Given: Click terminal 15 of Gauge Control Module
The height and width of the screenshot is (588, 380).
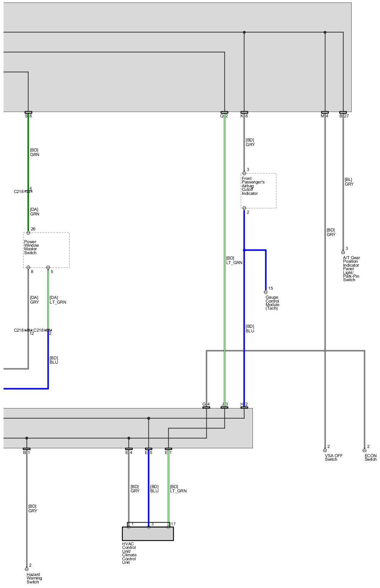Looking at the screenshot, I should click(x=266, y=292).
